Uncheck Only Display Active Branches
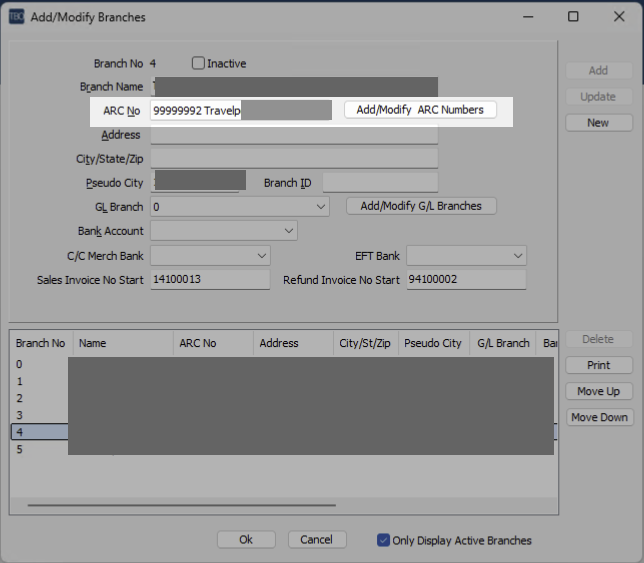This screenshot has height=563, width=644. pos(383,540)
